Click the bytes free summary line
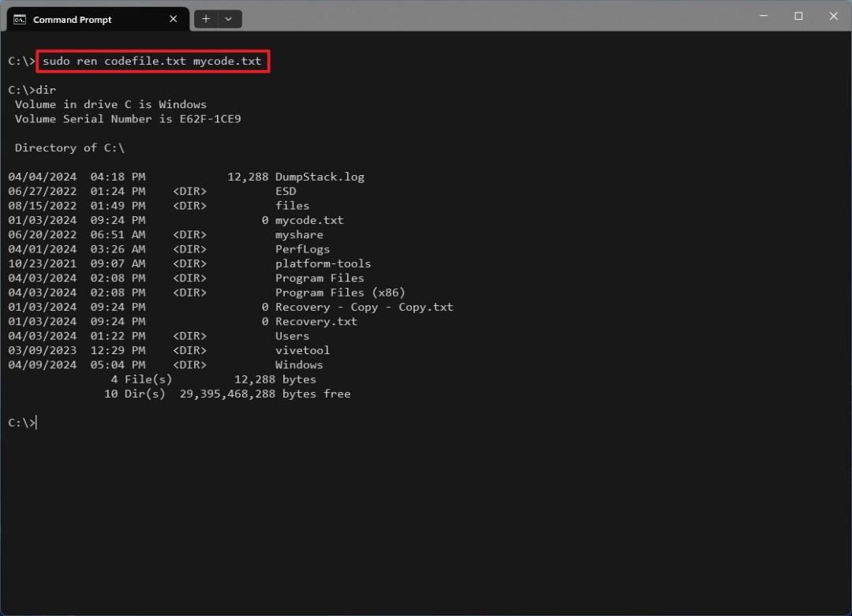 227,394
